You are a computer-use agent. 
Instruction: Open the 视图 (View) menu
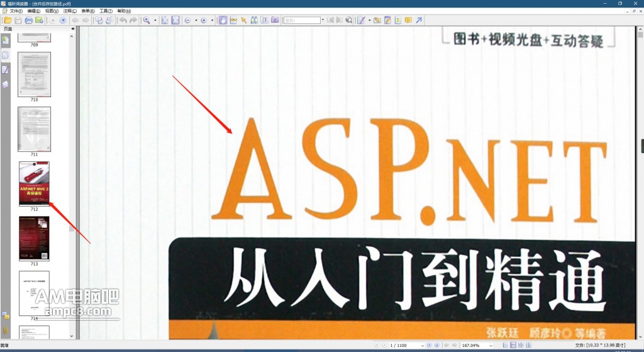[52, 11]
